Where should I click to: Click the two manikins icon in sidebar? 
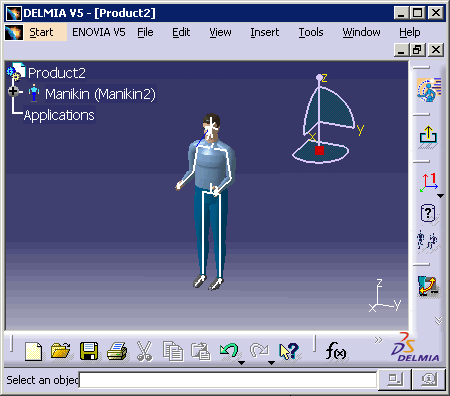point(427,240)
